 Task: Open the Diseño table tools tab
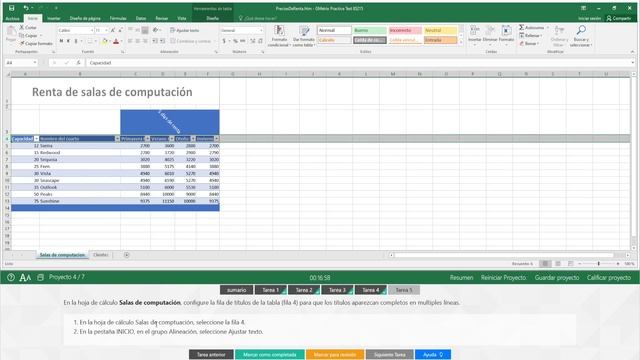click(212, 18)
